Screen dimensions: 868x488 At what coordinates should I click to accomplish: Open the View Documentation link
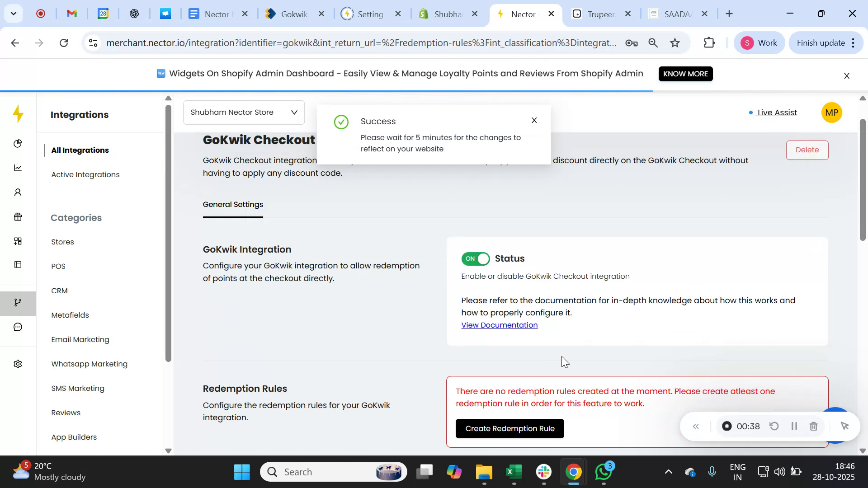499,324
